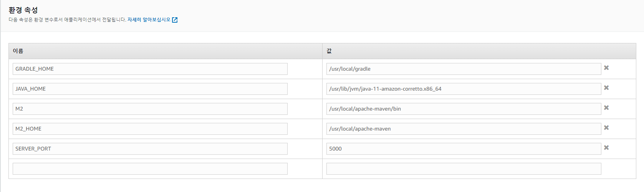Click the java-11-amazon-corretto value field
Image resolution: width=644 pixels, height=192 pixels.
coord(463,89)
